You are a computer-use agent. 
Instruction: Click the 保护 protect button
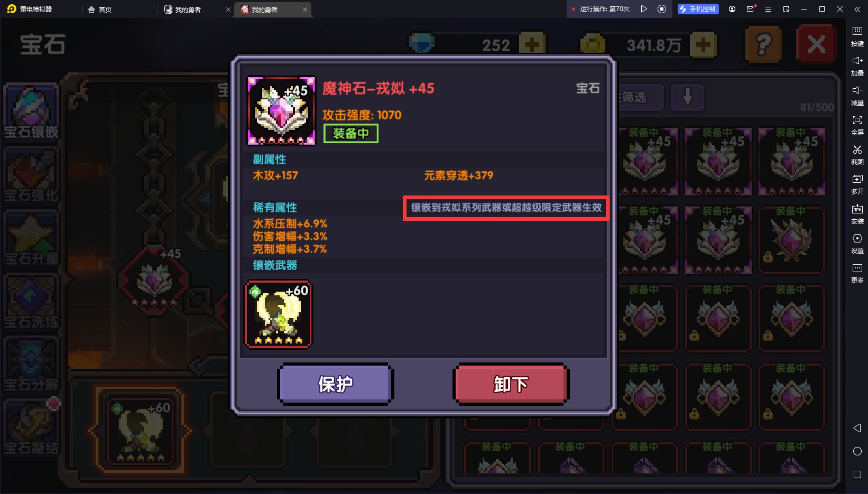point(335,384)
